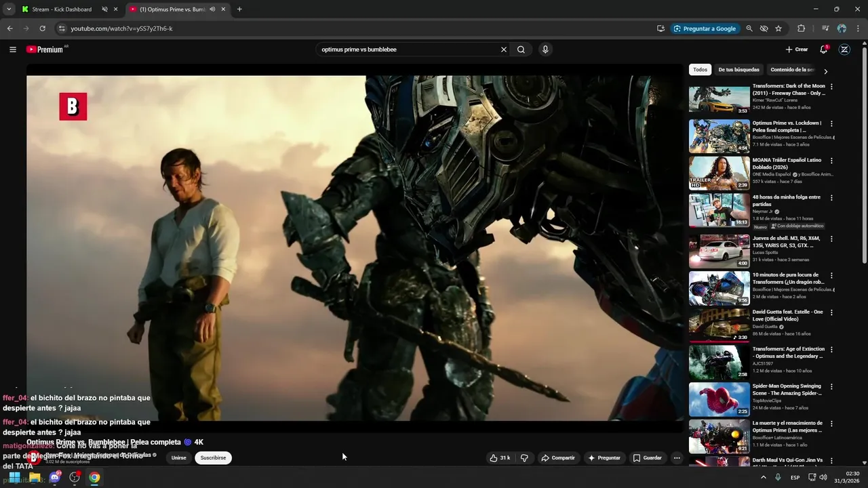This screenshot has height=488, width=868.
Task: Show more filter chips with the arrow
Action: [x=825, y=70]
